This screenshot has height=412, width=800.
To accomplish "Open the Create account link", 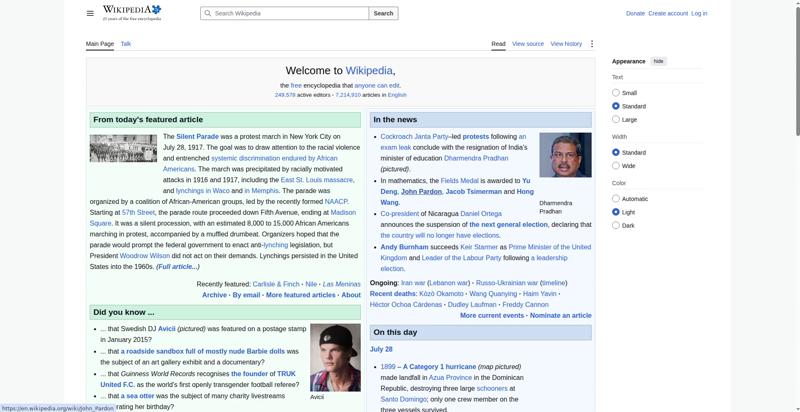I will (668, 13).
